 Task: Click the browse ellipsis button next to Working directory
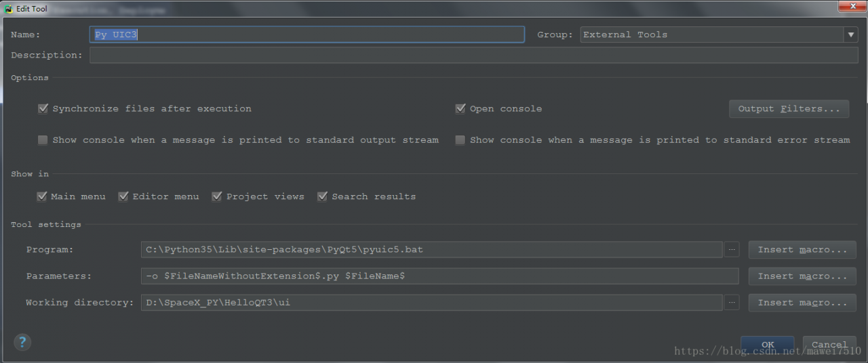732,303
